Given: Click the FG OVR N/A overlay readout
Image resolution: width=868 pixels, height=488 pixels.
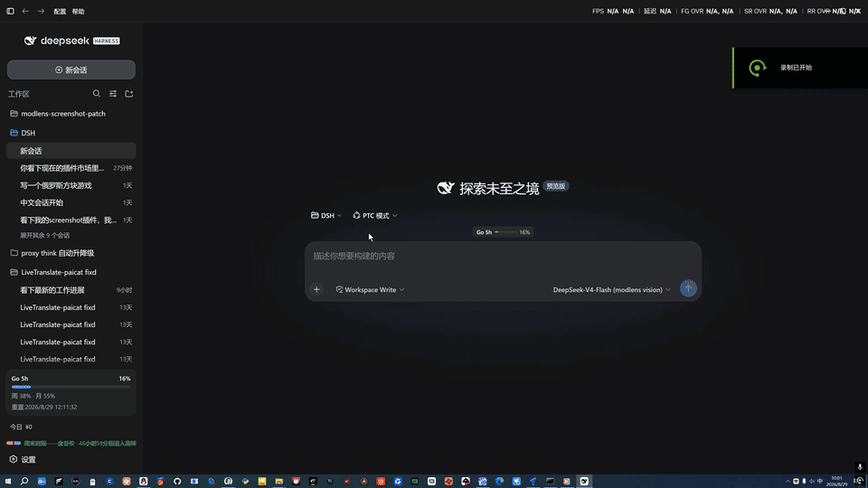Looking at the screenshot, I should pos(707,11).
